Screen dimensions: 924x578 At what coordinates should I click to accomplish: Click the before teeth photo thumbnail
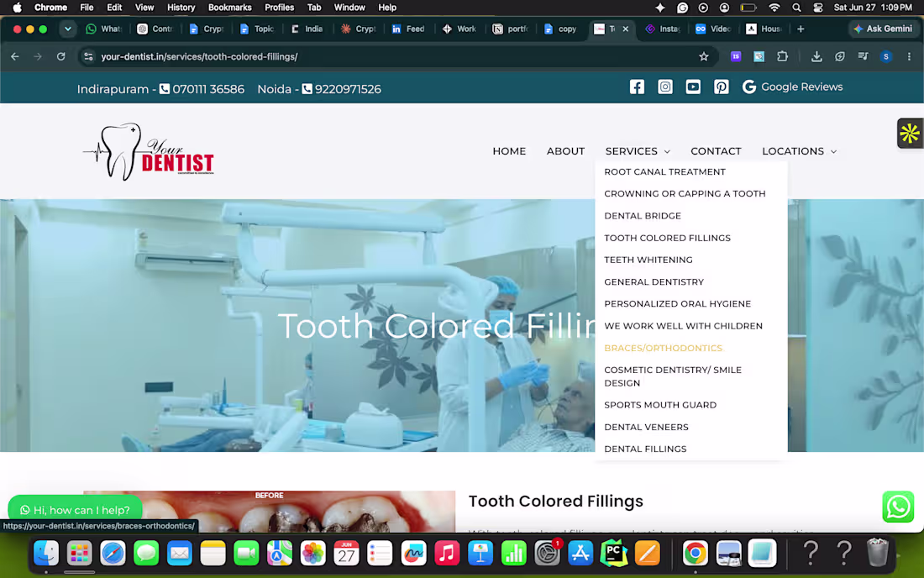(270, 512)
